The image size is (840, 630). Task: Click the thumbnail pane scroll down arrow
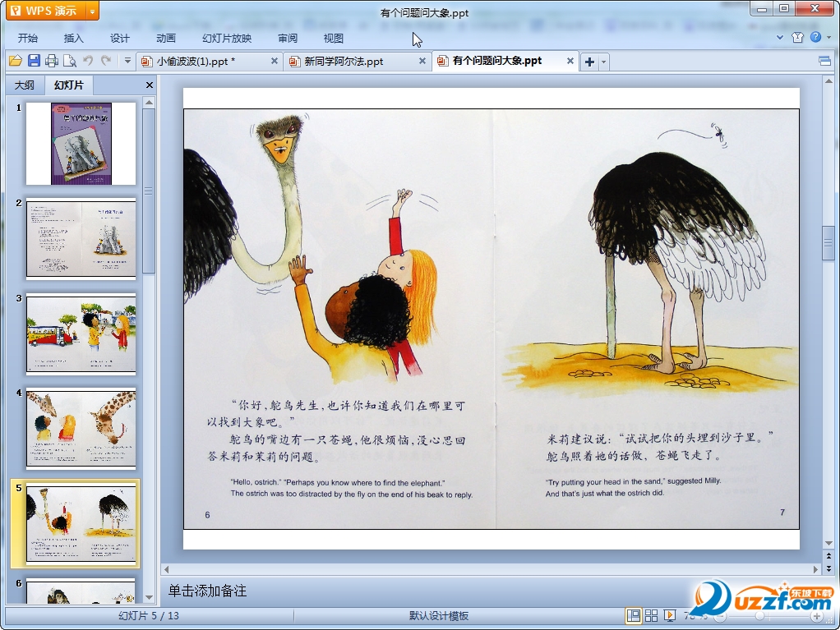pyautogui.click(x=150, y=597)
